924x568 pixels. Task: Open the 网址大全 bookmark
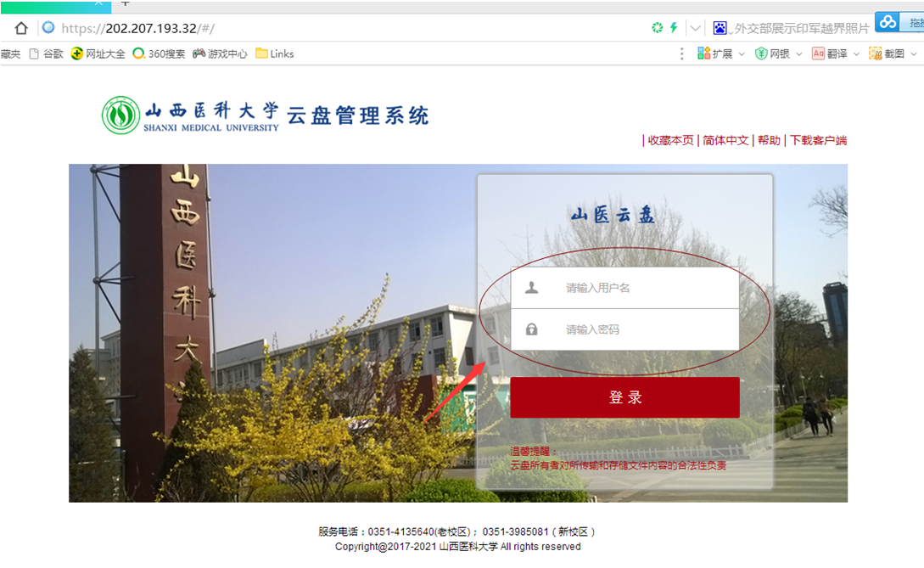(98, 53)
